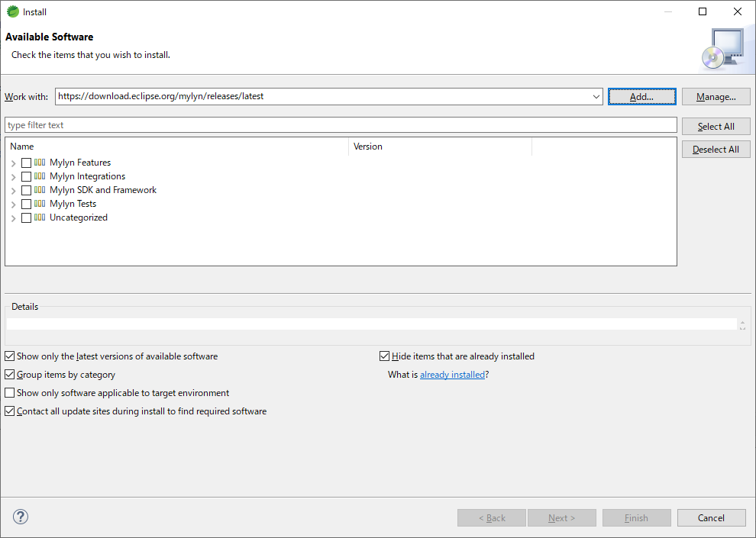Click the Version column header
756x538 pixels.
(x=440, y=147)
